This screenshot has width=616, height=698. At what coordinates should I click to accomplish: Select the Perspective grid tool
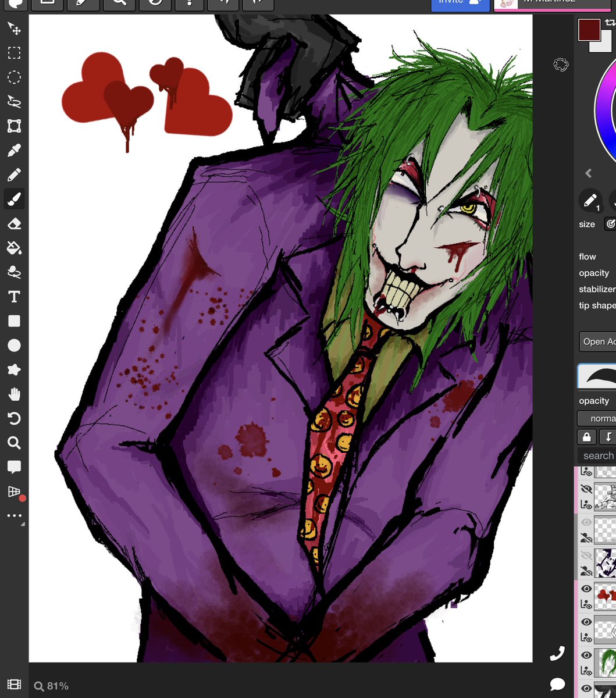[x=14, y=492]
